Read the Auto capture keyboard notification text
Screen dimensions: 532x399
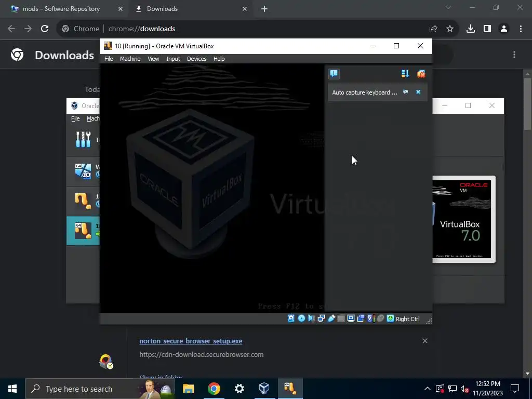click(364, 92)
